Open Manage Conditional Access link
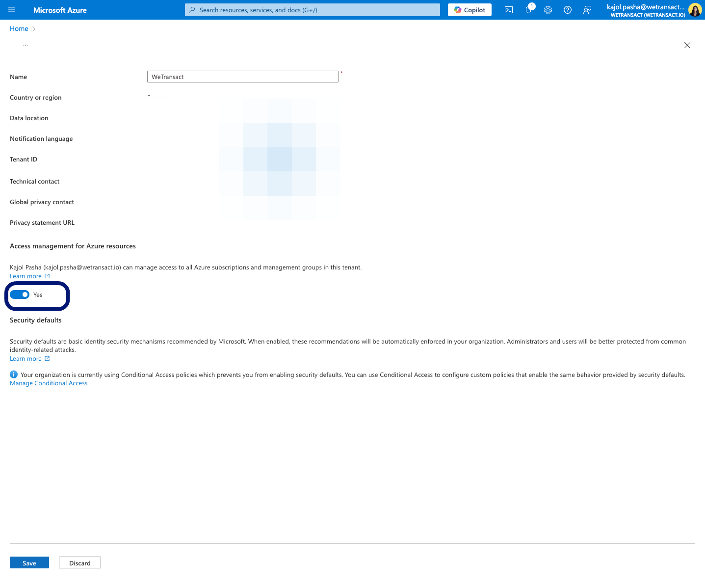705x588 pixels. [49, 383]
